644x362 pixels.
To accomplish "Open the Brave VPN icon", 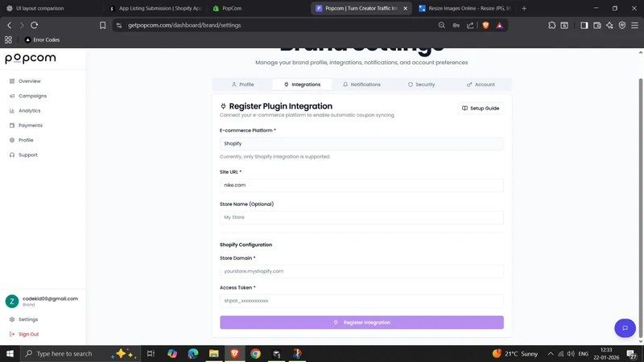I will click(622, 25).
